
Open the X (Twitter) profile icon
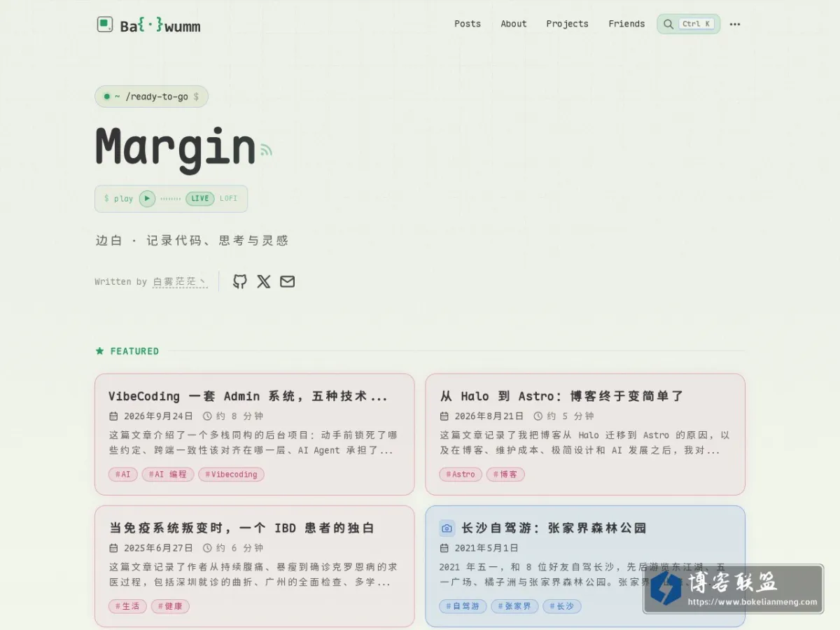click(264, 281)
